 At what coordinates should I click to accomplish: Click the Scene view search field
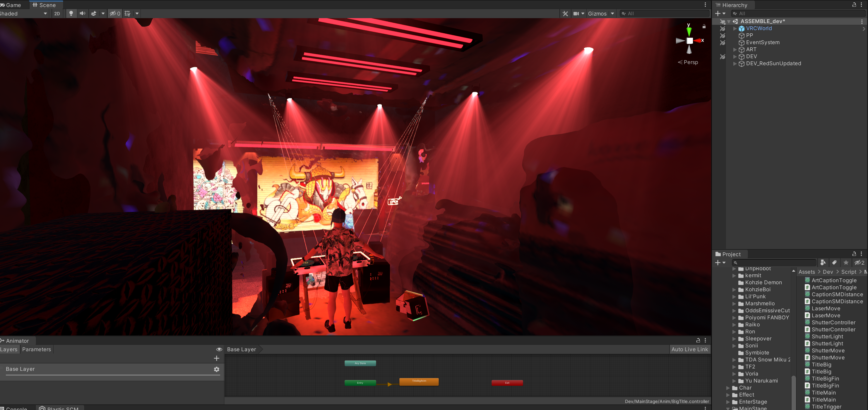coord(665,13)
